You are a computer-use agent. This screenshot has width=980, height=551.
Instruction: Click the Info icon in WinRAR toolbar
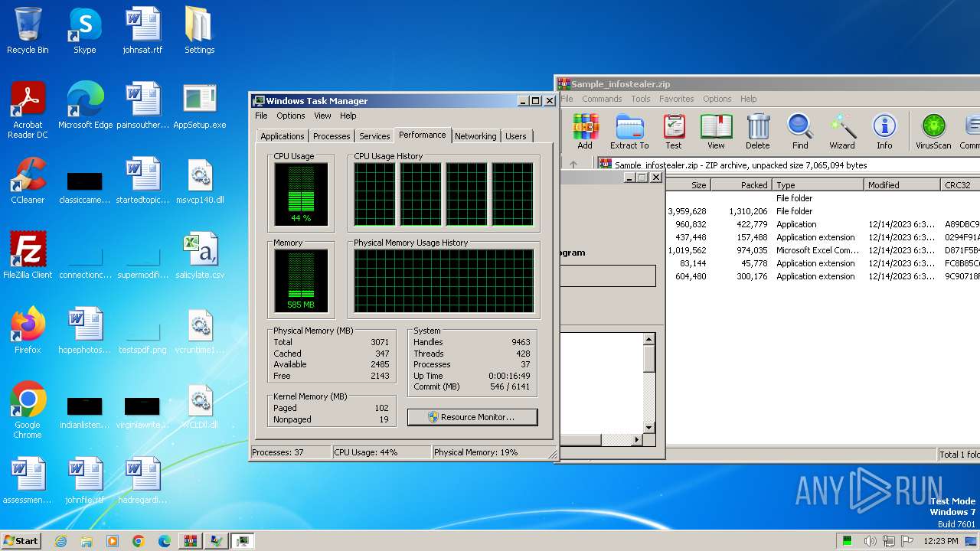pyautogui.click(x=884, y=132)
